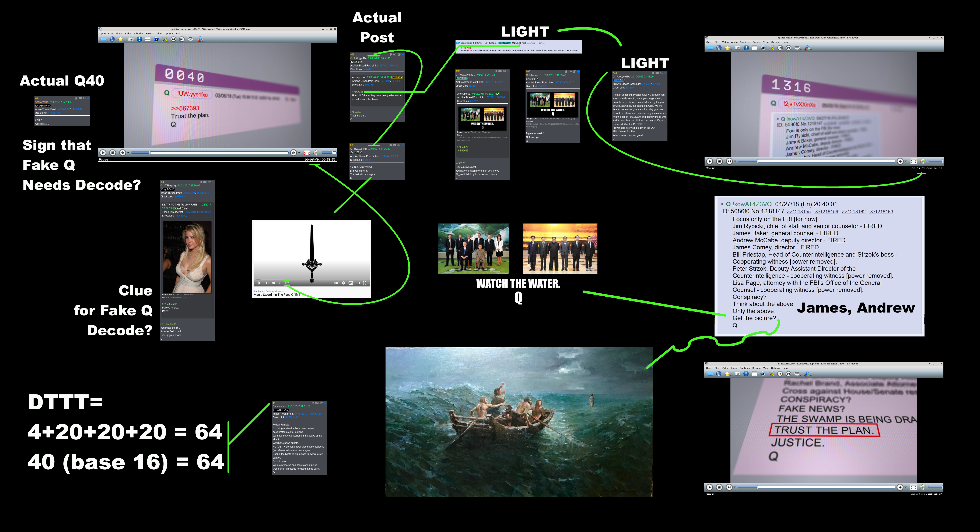Image resolution: width=980 pixels, height=532 pixels.
Task: Expand abc subtitles dropdown arrow in 1316 player
Action: pos(811,50)
